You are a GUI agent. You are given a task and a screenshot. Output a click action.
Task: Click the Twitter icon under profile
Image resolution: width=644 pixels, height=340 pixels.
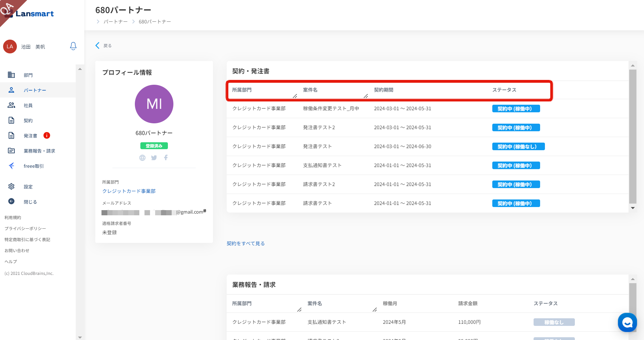point(154,158)
